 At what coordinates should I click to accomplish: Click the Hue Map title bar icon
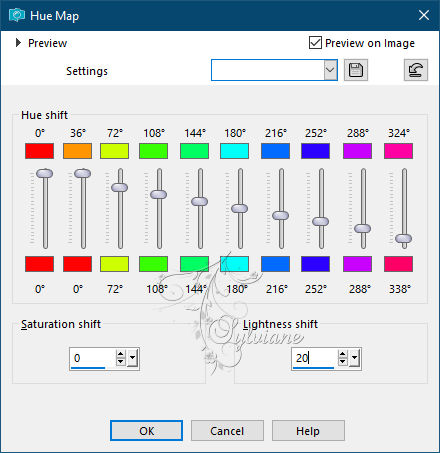[x=17, y=15]
